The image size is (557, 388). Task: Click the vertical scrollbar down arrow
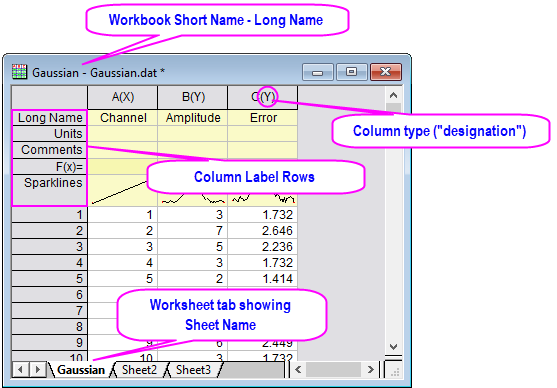[x=393, y=346]
